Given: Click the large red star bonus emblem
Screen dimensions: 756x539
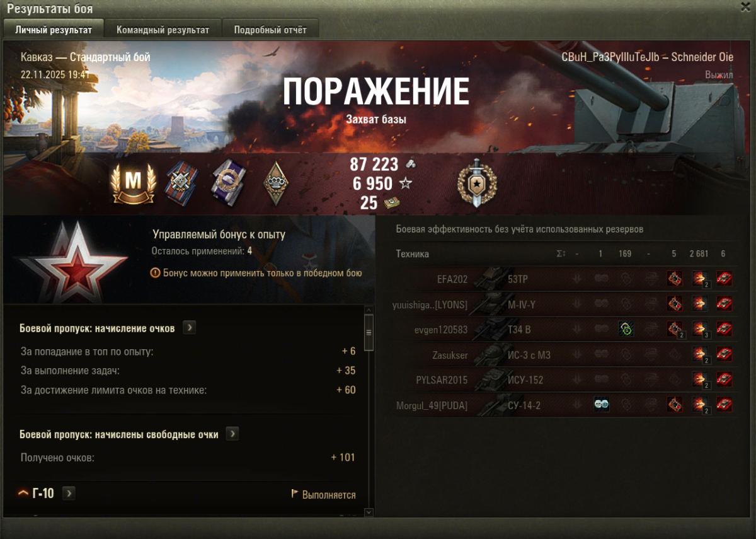Looking at the screenshot, I should [71, 260].
